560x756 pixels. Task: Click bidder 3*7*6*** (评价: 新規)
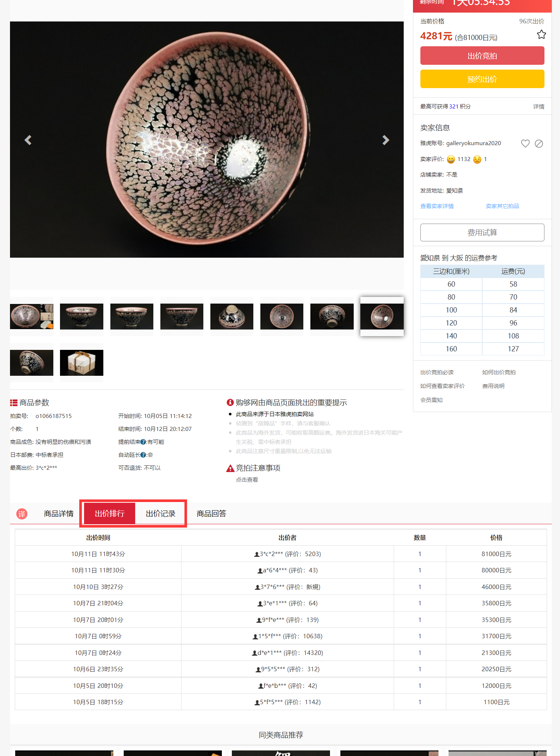click(287, 587)
